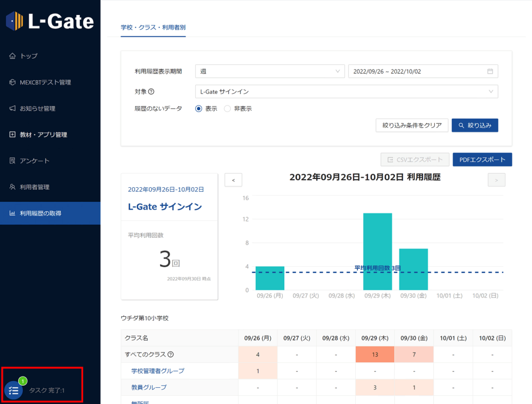Screen dimensions: 532x404
Task: Click the value 1 in 教員グループ row
Action: 414,387
